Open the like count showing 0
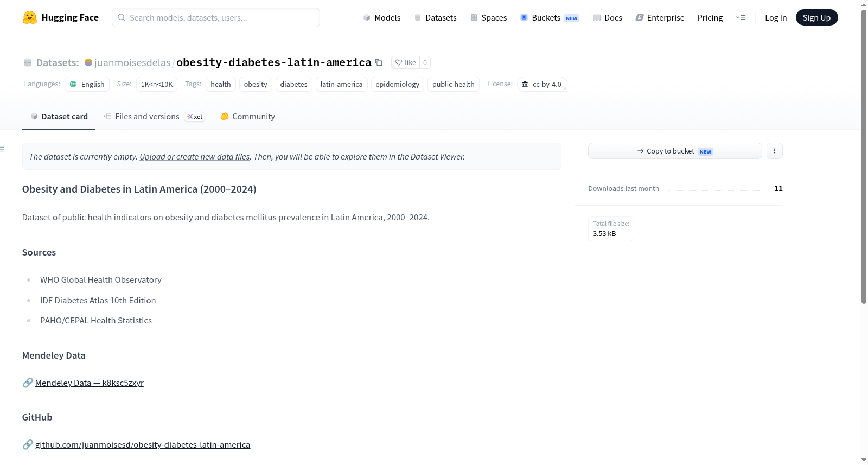 click(425, 62)
